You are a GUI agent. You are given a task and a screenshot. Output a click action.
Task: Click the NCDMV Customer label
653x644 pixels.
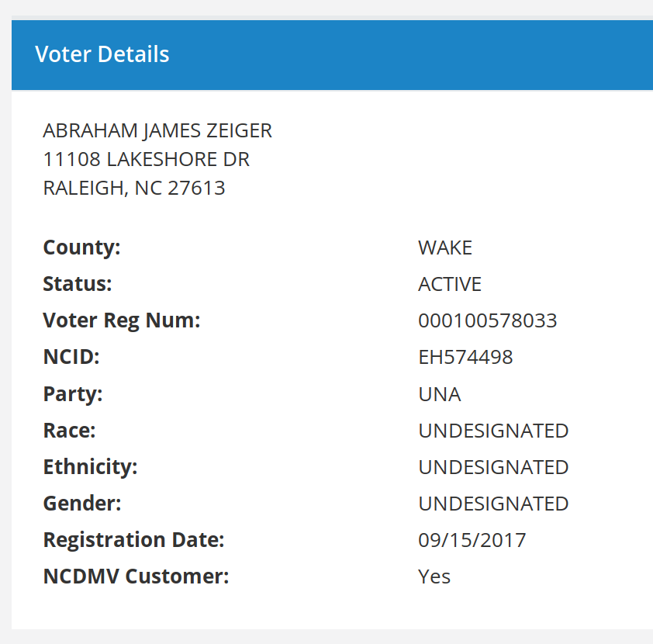136,576
